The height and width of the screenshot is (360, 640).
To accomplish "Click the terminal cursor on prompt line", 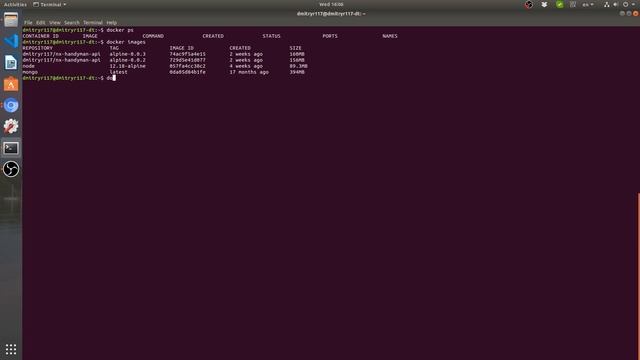I will click(x=114, y=78).
